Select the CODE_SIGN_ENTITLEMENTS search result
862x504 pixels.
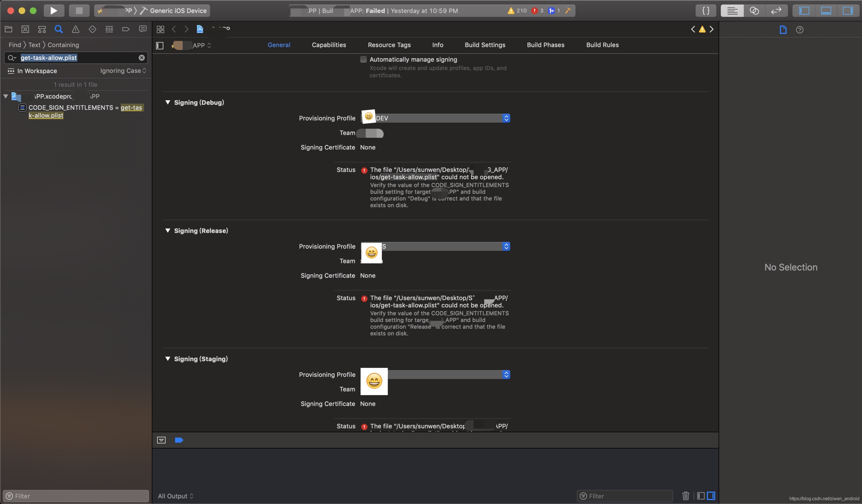(x=82, y=111)
